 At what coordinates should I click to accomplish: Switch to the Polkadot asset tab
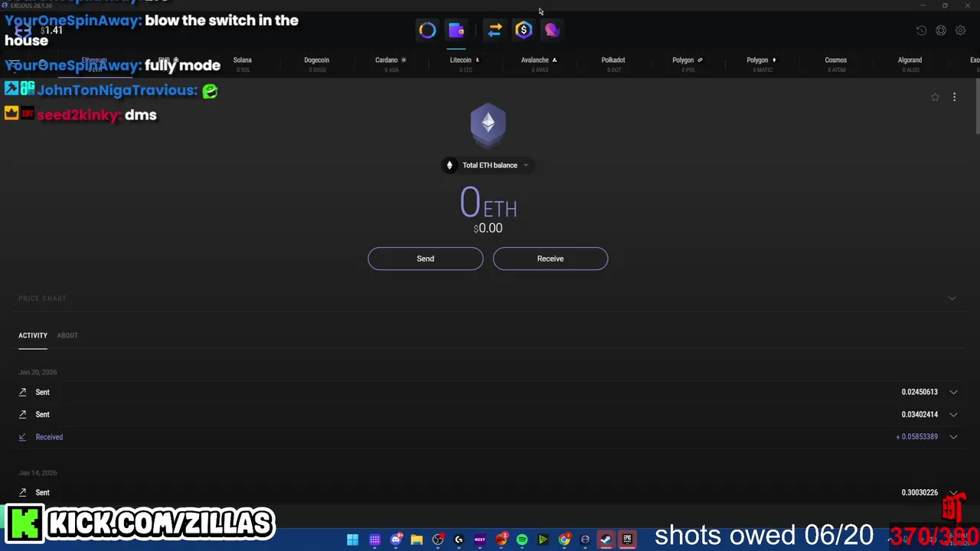pos(613,64)
